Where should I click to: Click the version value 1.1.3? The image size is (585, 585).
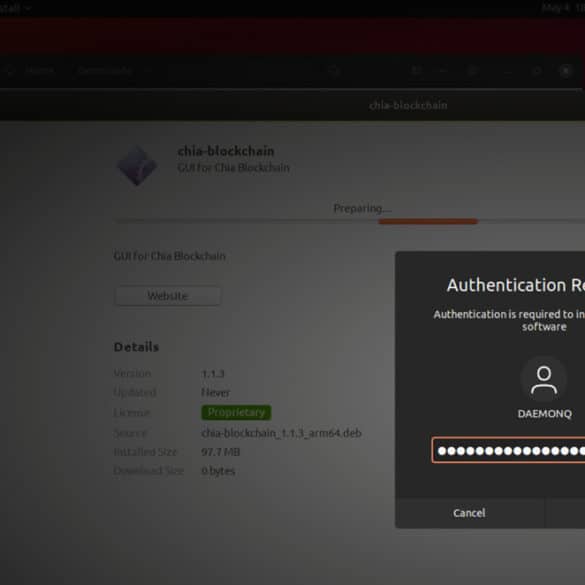click(x=213, y=373)
